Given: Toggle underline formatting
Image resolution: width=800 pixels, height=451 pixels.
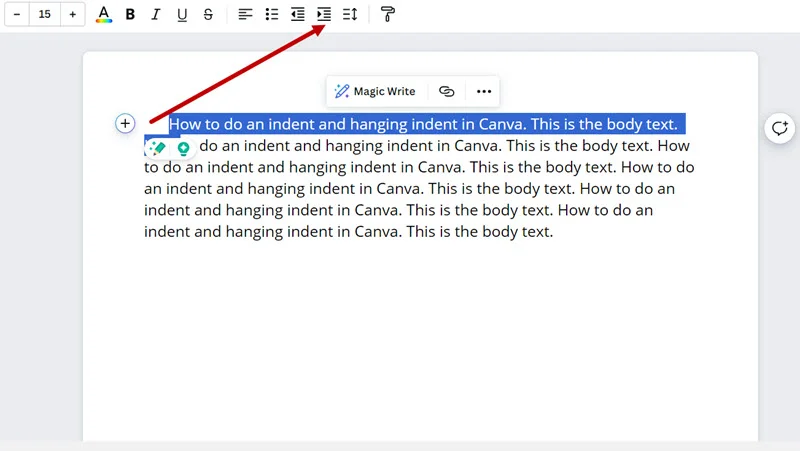Looking at the screenshot, I should coord(182,14).
